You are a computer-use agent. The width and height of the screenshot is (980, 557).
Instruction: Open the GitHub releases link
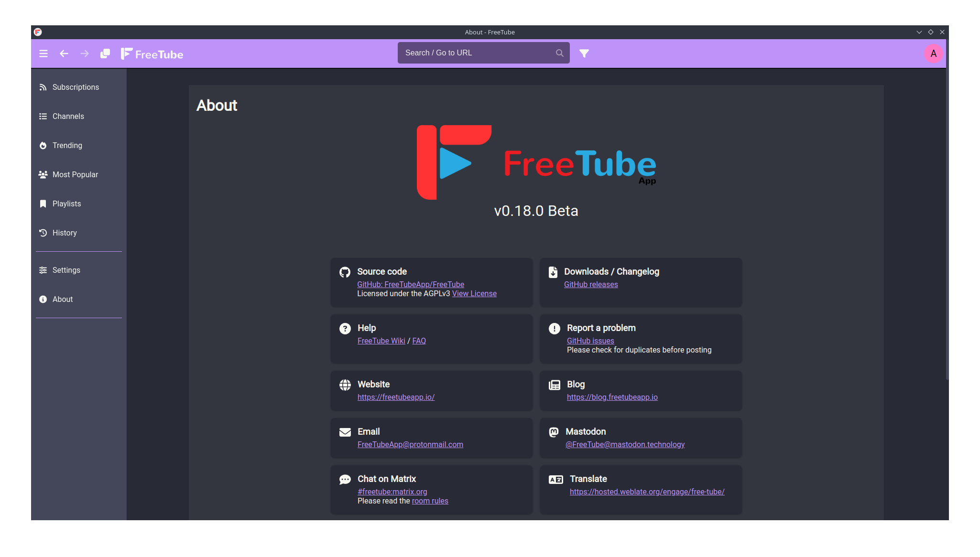pyautogui.click(x=591, y=285)
